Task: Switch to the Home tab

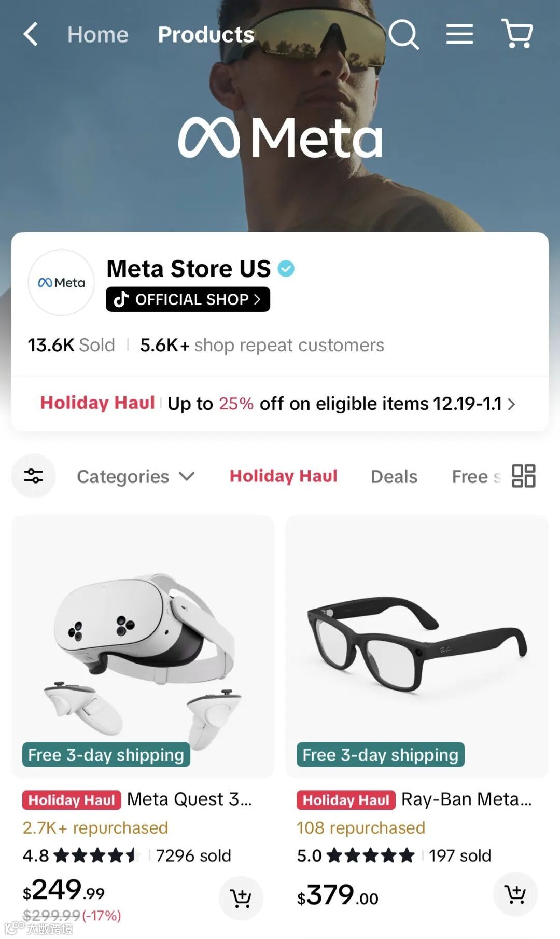Action: [x=97, y=35]
